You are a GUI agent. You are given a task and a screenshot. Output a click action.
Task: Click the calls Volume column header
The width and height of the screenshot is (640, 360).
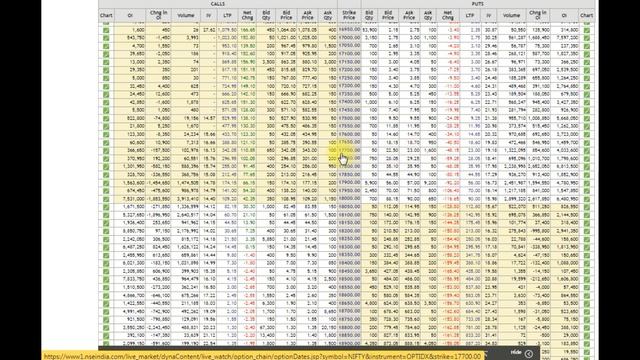(185, 16)
